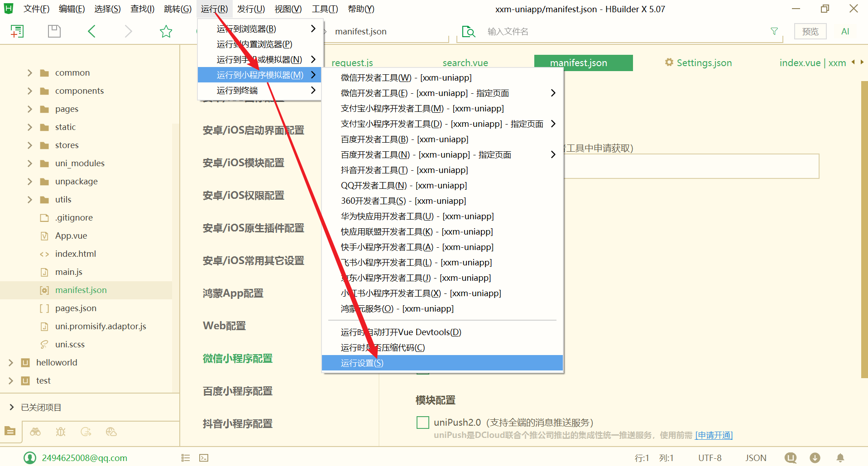The width and height of the screenshot is (868, 466).
Task: Select 运行到浏览器(B) menu entry
Action: pos(260,29)
